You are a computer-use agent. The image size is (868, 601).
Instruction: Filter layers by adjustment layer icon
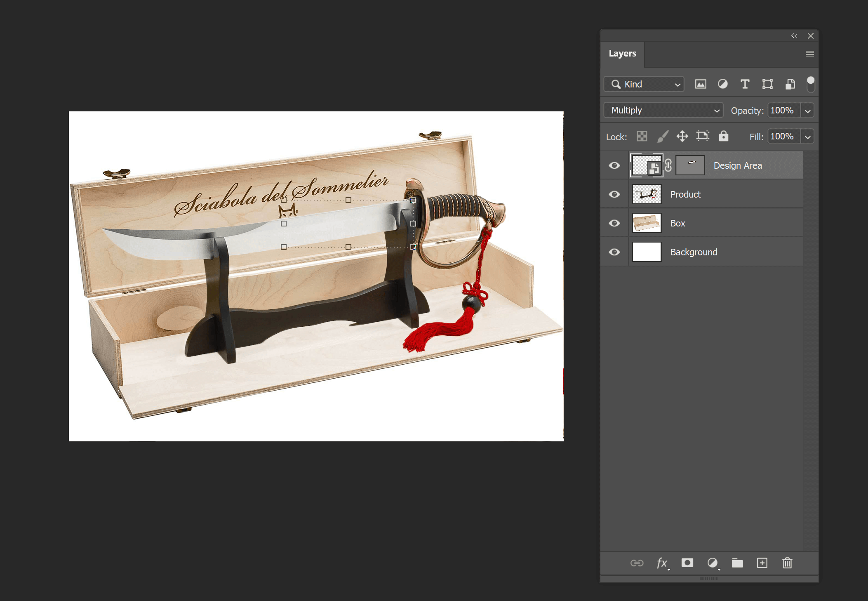coord(722,84)
